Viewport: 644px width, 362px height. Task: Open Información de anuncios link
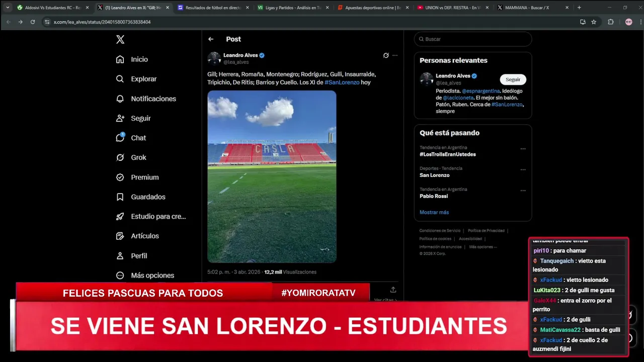coord(441,247)
